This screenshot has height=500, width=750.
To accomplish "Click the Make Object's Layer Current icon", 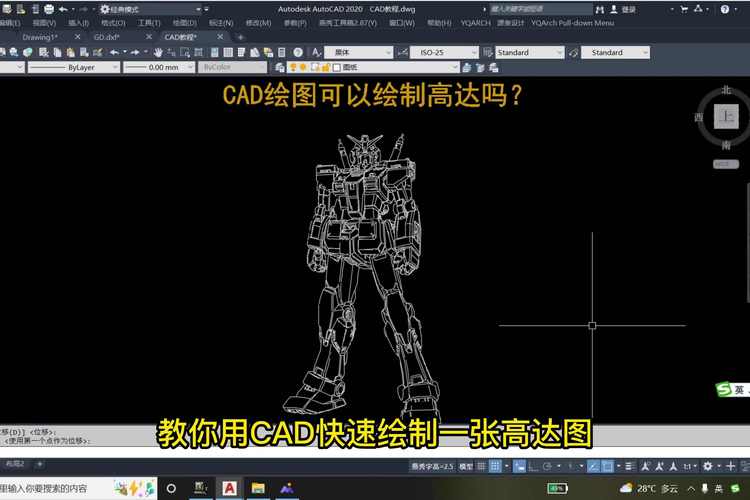I will pos(467,67).
